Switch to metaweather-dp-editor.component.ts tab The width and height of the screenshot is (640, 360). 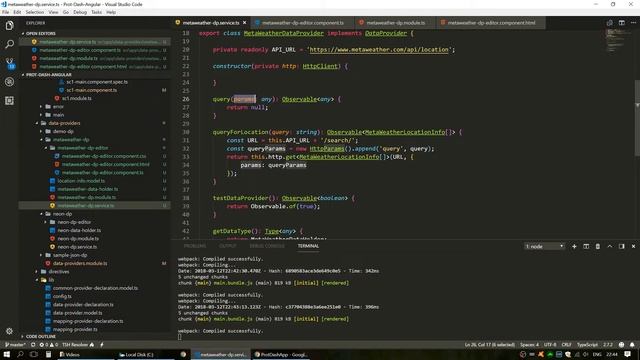click(302, 23)
